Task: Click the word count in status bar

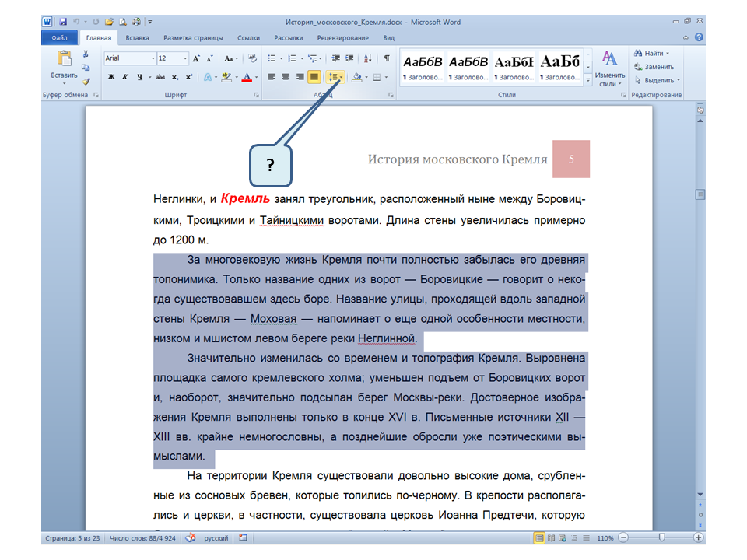Action: [x=143, y=537]
